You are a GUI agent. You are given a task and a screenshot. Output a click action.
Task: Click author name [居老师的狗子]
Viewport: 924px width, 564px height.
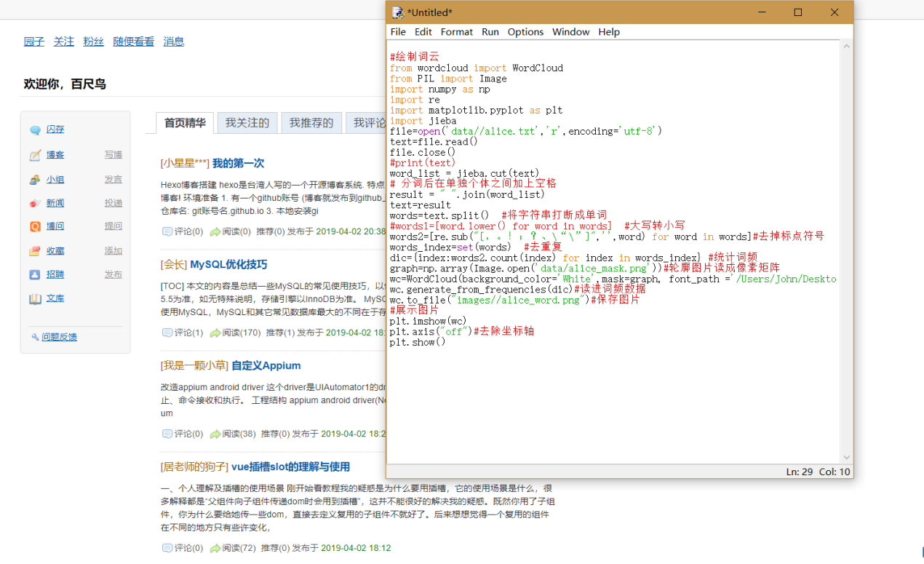coord(194,466)
